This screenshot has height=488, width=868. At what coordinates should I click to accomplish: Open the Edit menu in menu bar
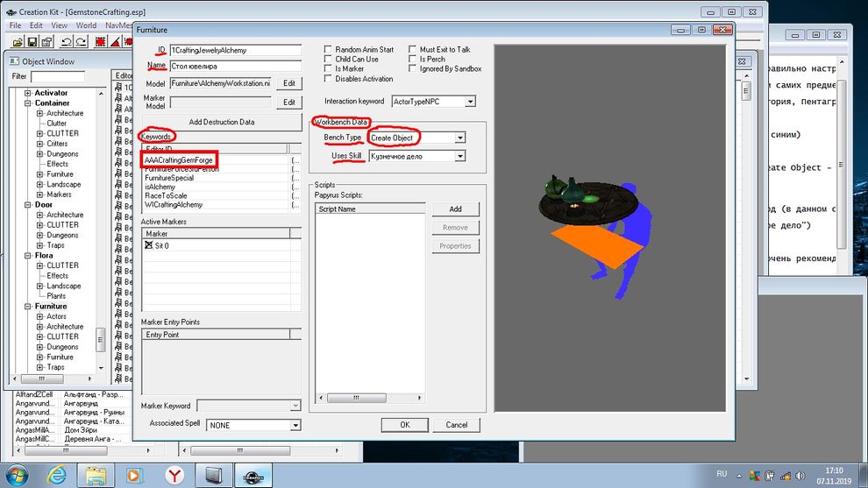click(x=36, y=25)
